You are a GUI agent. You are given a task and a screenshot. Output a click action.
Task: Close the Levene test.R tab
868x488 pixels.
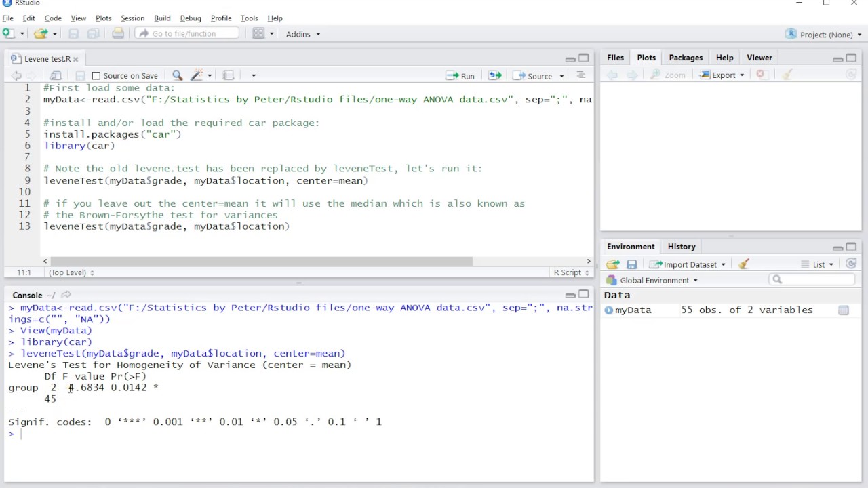coord(75,59)
